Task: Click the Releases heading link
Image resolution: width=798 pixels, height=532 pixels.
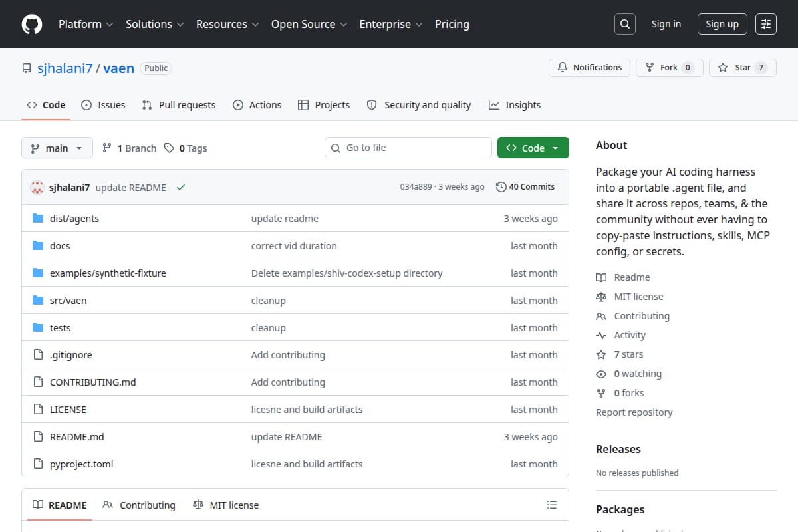Action: [618, 449]
